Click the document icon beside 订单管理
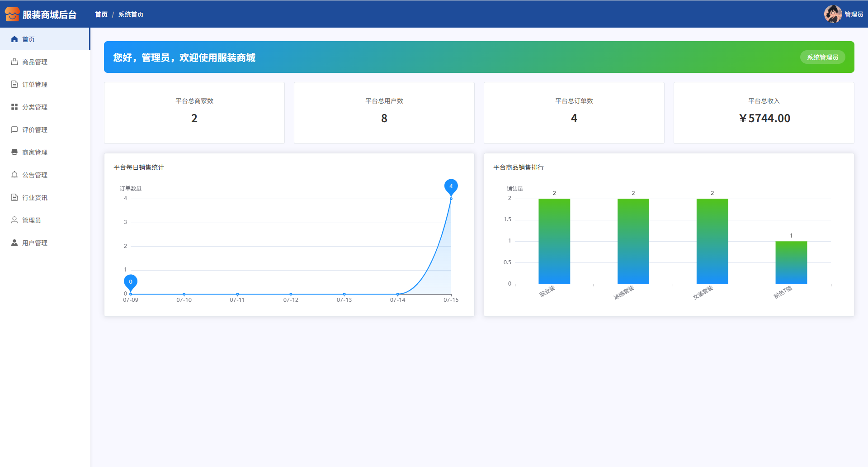Image resolution: width=868 pixels, height=467 pixels. (14, 85)
